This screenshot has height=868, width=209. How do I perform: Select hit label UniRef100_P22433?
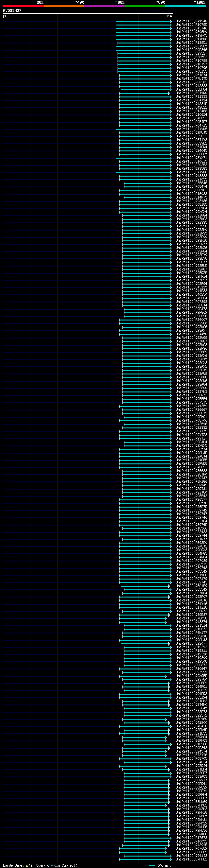click(x=191, y=532)
